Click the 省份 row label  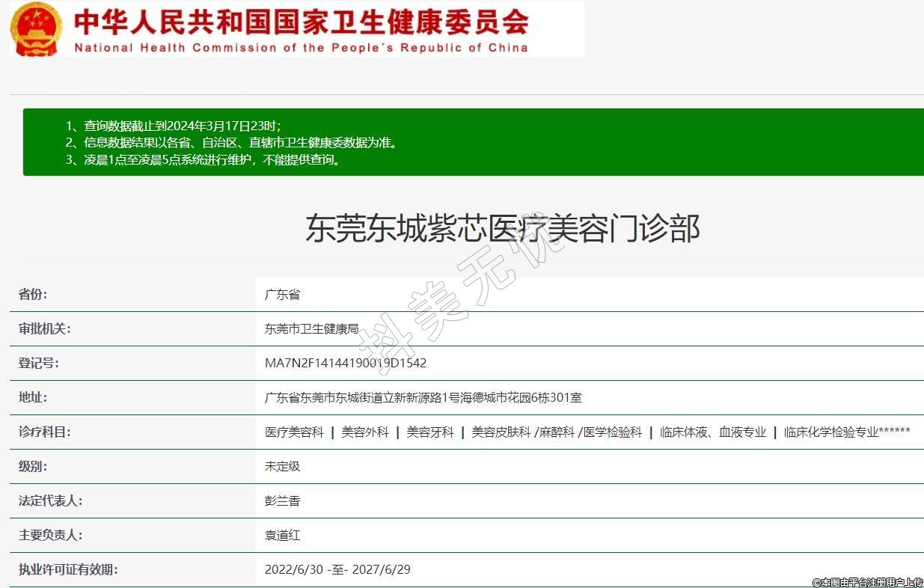click(33, 294)
